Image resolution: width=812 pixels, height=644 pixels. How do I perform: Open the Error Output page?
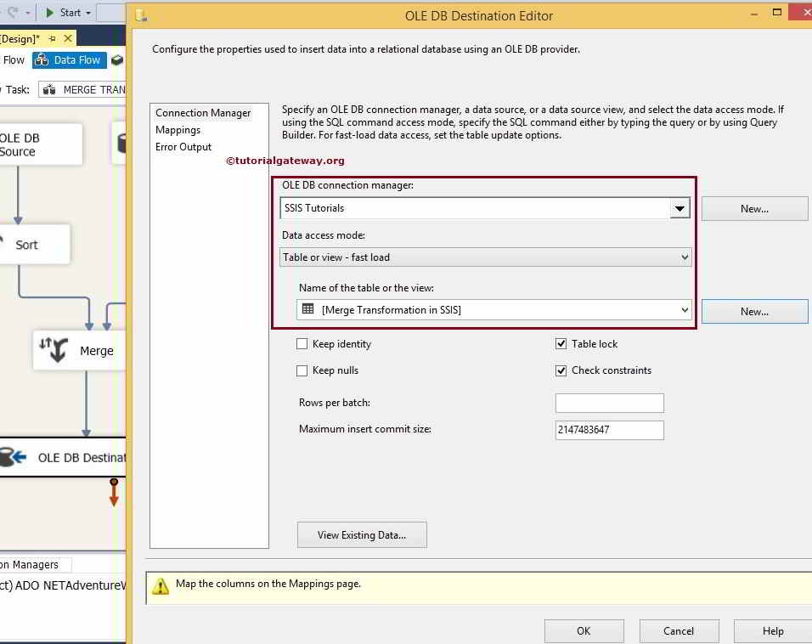pyautogui.click(x=183, y=146)
